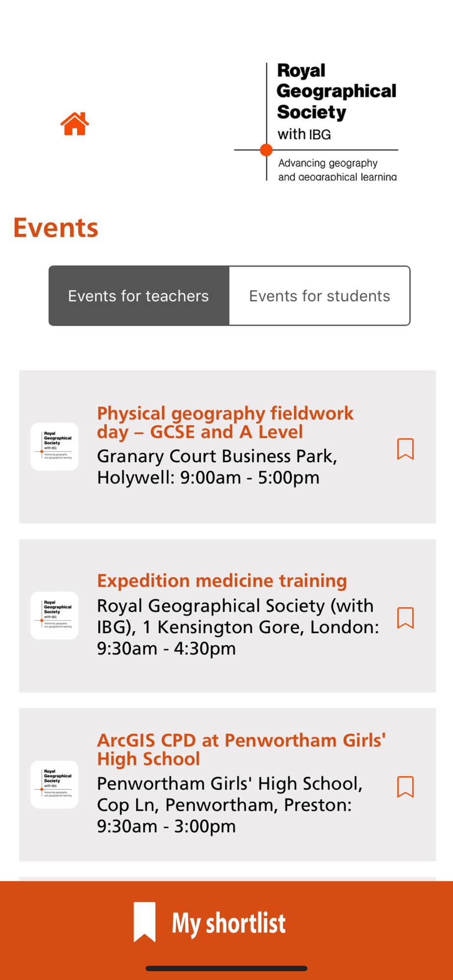Tap the orange home icon
The image size is (453, 980).
(75, 123)
